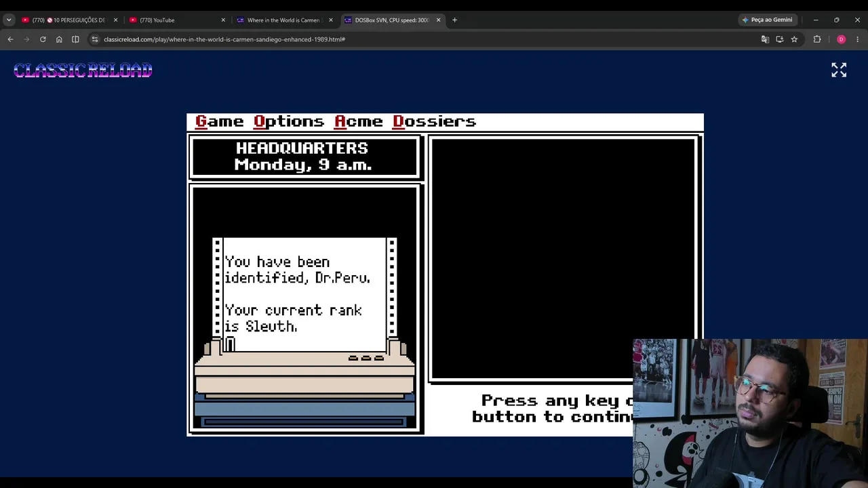Close the 10 Perseguições tab
Viewport: 868px width, 488px height.
[115, 20]
